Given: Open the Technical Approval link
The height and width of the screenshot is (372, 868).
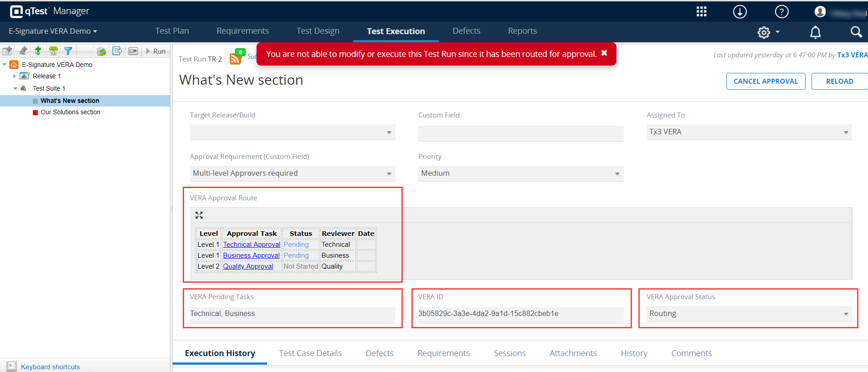Looking at the screenshot, I should coord(252,245).
